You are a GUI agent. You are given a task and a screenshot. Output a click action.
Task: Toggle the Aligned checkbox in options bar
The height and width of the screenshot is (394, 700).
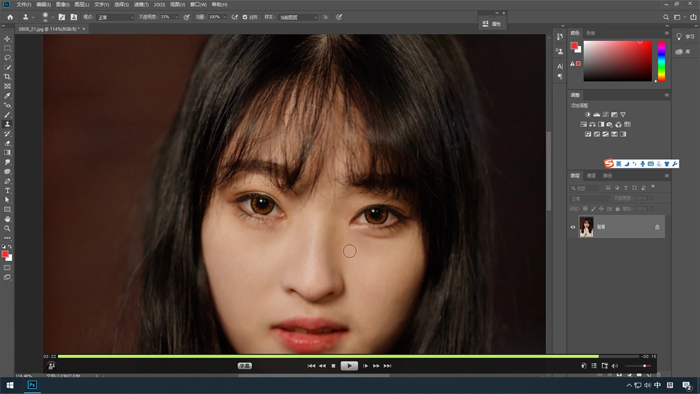[245, 17]
